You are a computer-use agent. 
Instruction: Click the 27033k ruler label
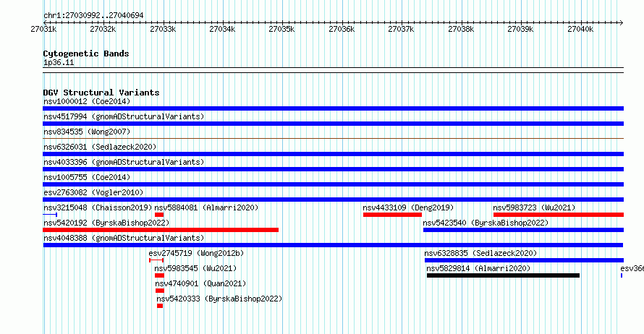pyautogui.click(x=163, y=29)
